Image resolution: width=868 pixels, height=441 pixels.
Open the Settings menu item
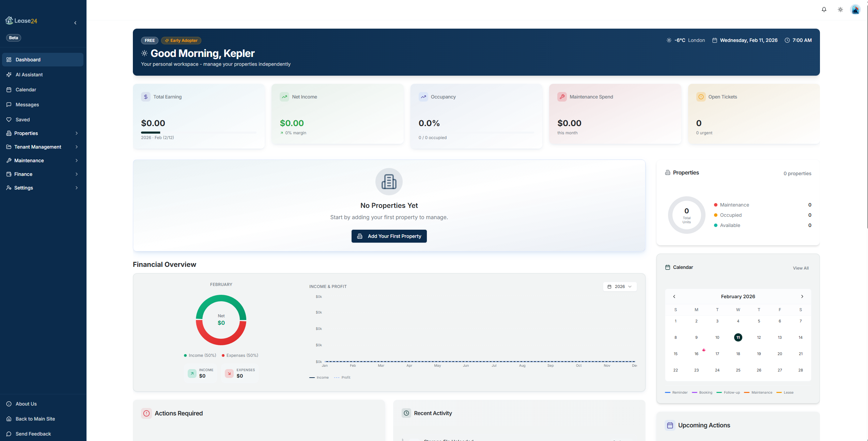coord(24,187)
